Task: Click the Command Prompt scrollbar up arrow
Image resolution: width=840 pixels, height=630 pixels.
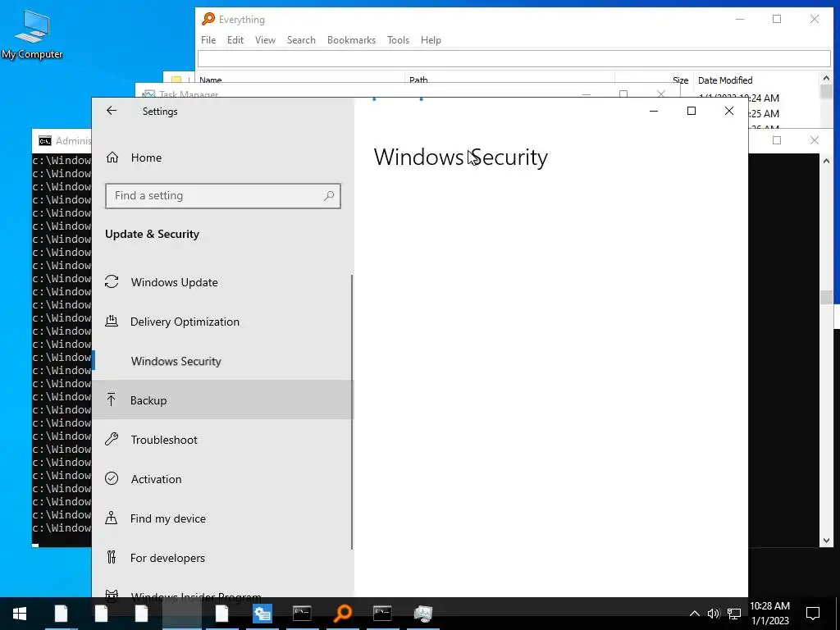Action: (x=826, y=160)
